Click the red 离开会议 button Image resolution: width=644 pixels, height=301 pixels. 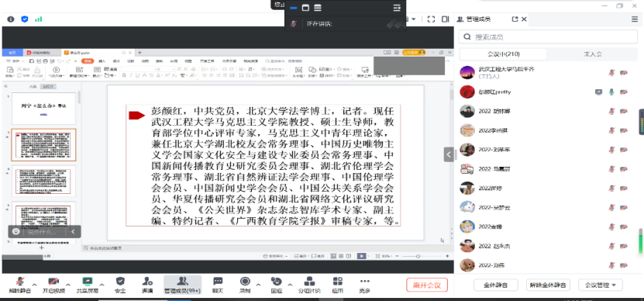(x=427, y=285)
